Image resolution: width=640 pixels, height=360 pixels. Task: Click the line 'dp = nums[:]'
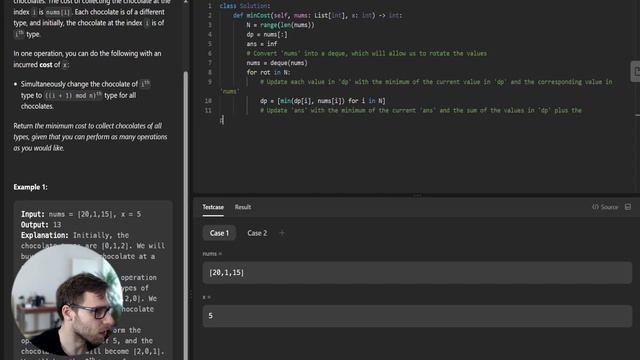(267, 35)
